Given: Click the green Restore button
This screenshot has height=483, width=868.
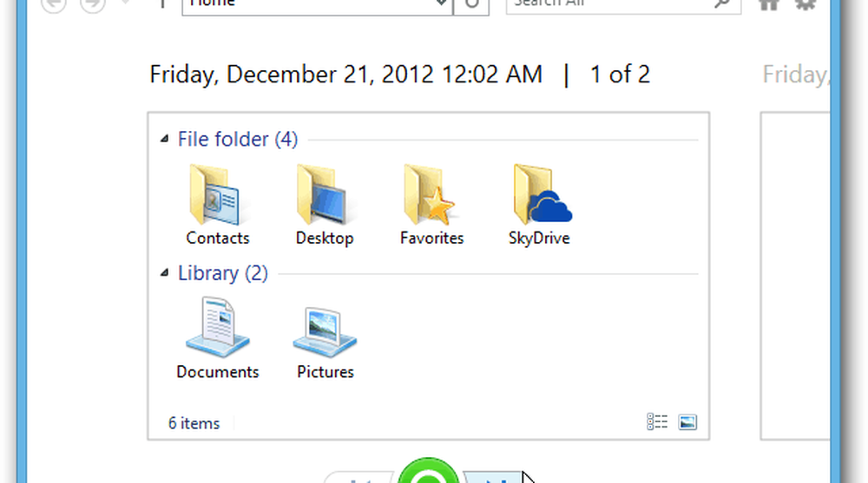Looking at the screenshot, I should 427,474.
